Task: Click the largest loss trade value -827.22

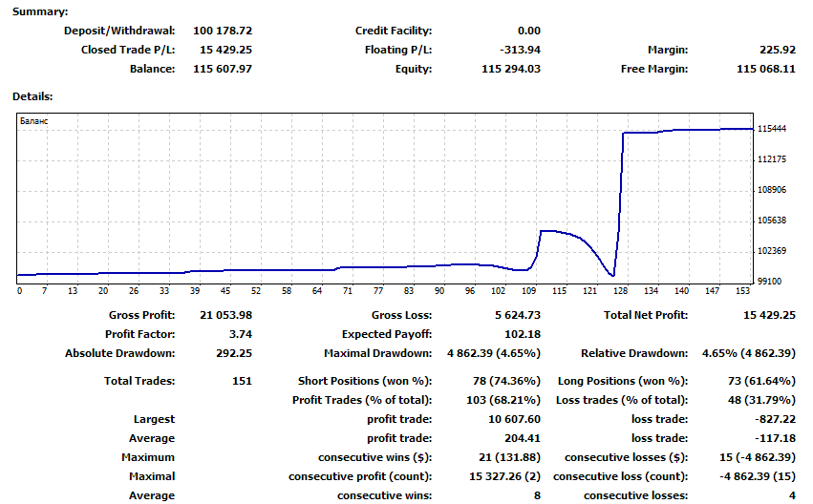Action: tap(775, 419)
